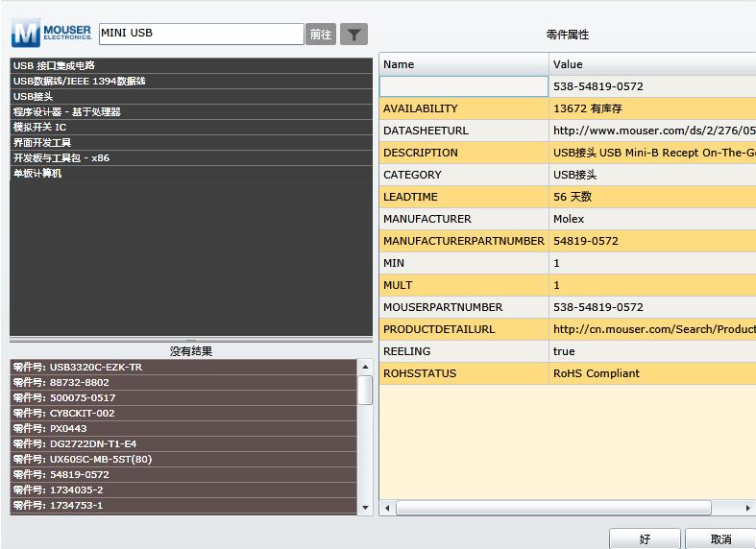Click the property table horizontal scrollbar thumb

click(553, 508)
